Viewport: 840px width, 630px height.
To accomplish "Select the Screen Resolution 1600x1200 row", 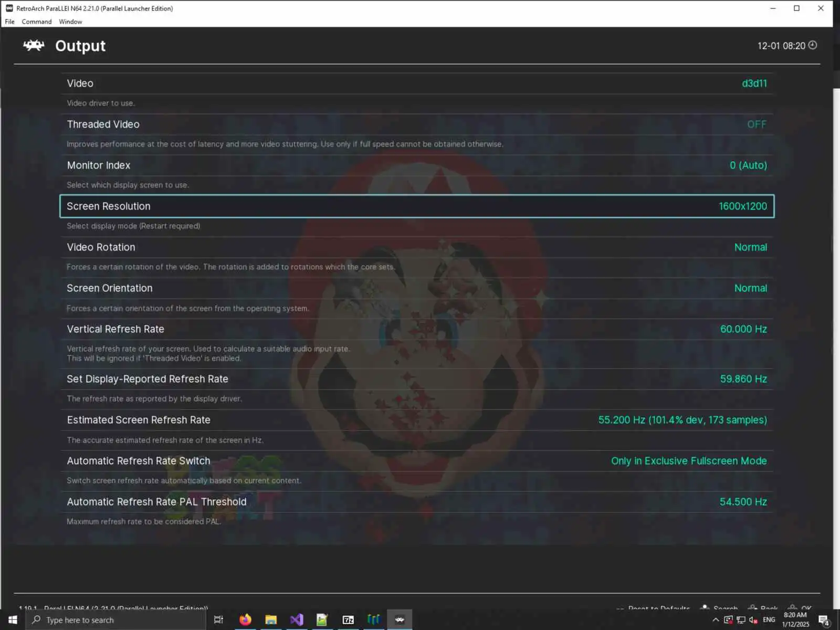I will [417, 206].
